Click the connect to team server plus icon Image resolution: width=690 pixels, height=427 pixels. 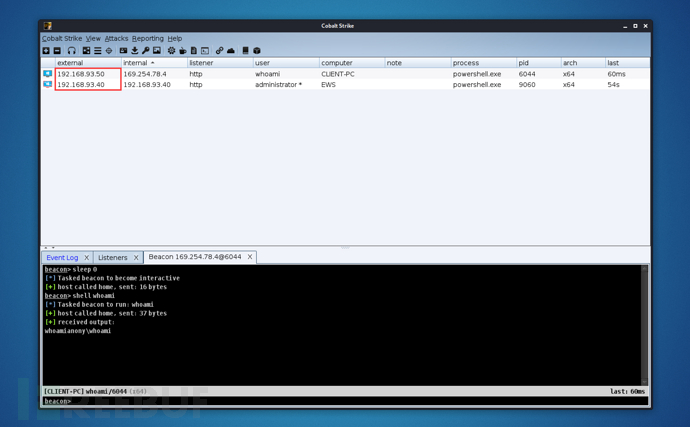coord(46,51)
